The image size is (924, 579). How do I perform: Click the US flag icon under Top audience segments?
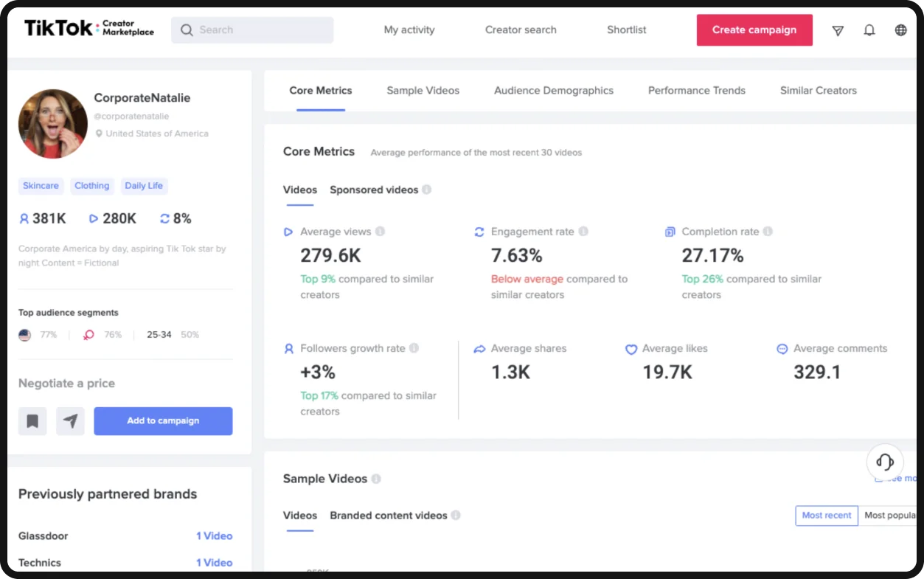pos(24,334)
